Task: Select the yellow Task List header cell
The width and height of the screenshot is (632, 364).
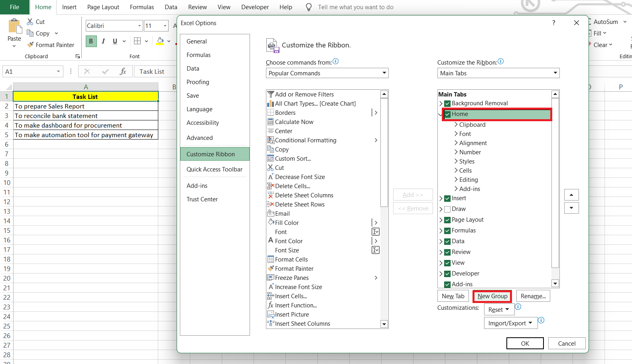Action: tap(86, 96)
